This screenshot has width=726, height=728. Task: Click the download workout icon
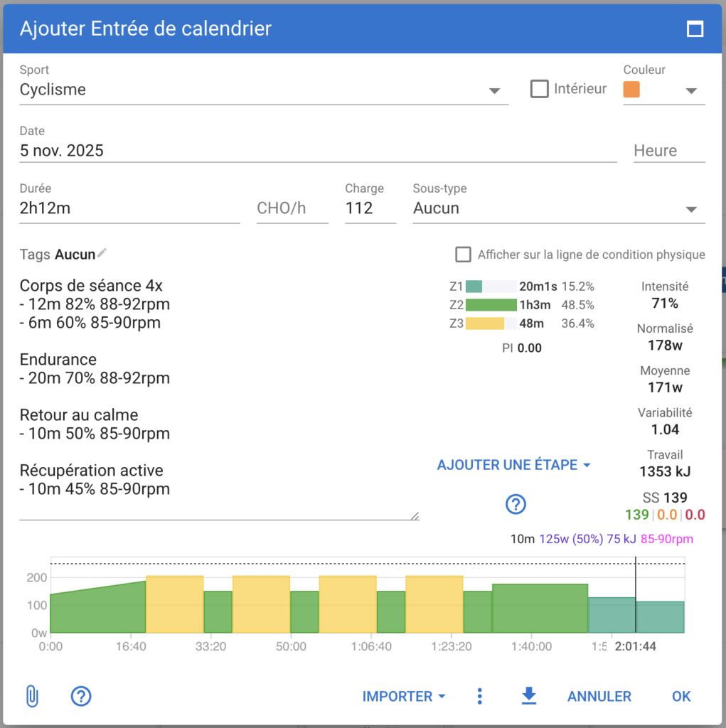tap(528, 696)
